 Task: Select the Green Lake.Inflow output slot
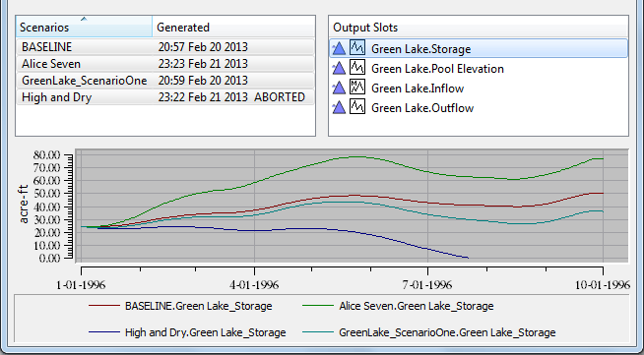pyautogui.click(x=479, y=88)
